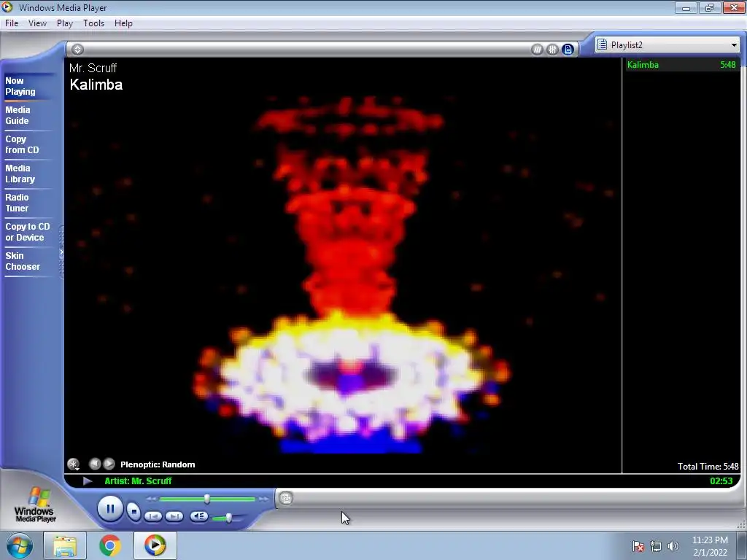747x560 pixels.
Task: Click the Artist: Mr. Scruff status text
Action: pos(138,481)
